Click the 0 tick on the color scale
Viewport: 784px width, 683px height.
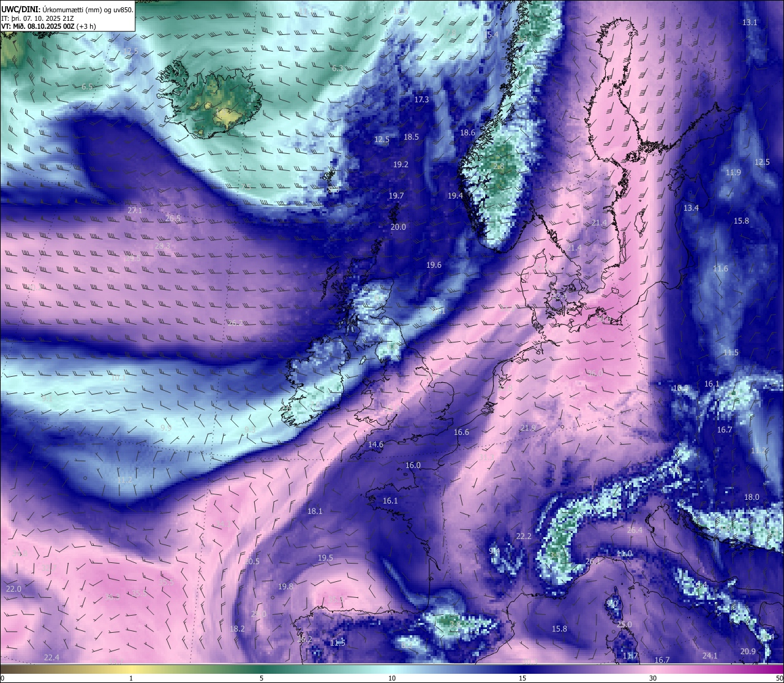click(2, 678)
